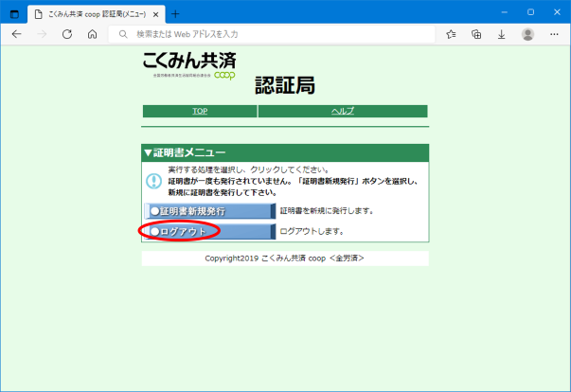571x392 pixels.
Task: Focus the address bar search field
Action: pos(272,34)
